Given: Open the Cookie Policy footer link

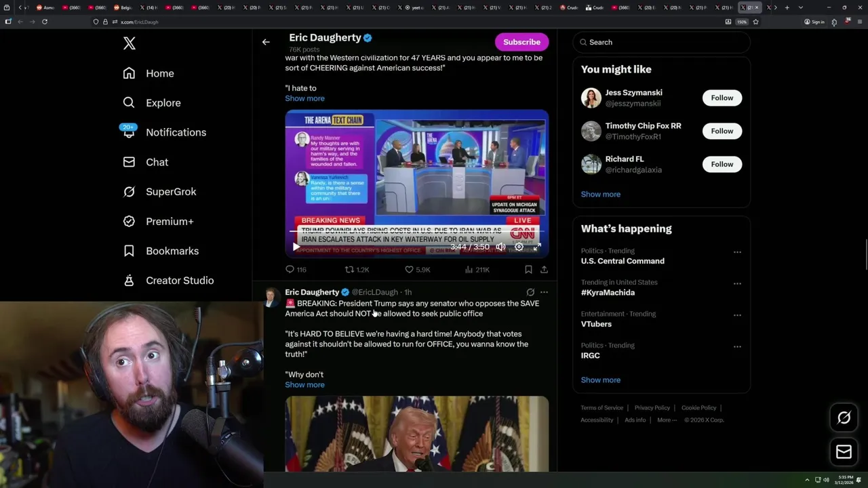Looking at the screenshot, I should 698,408.
